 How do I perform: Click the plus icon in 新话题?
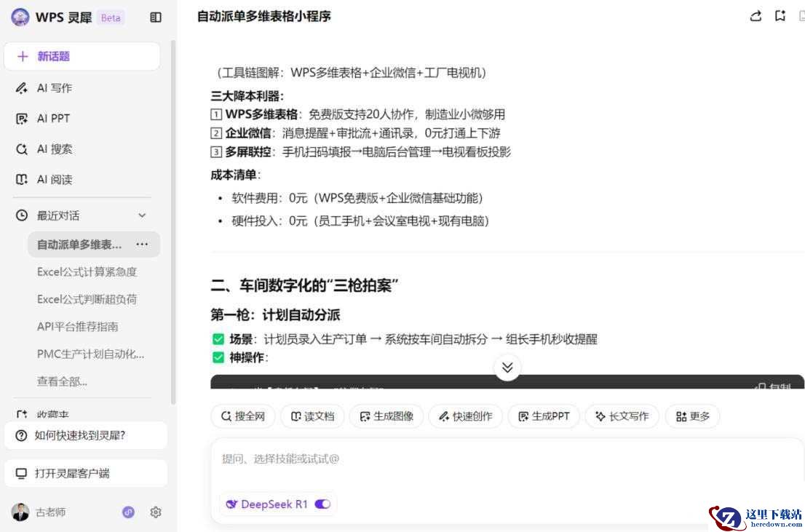point(23,57)
